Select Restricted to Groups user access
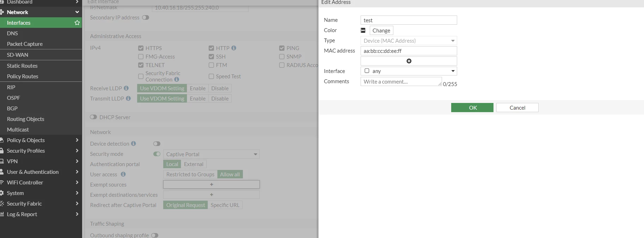The width and height of the screenshot is (644, 238). [x=190, y=174]
